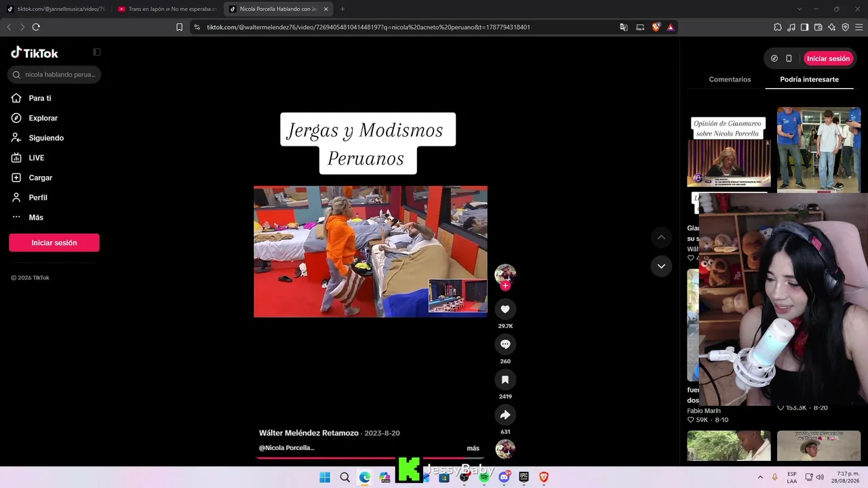Click the Brave Rewards triangle icon

click(x=670, y=27)
